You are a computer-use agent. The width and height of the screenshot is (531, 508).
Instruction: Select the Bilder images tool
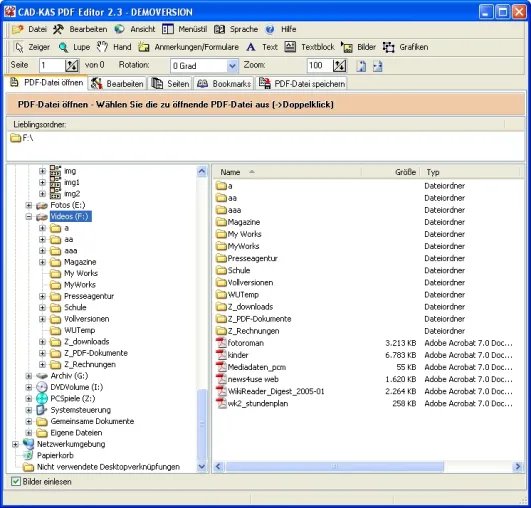tap(358, 47)
